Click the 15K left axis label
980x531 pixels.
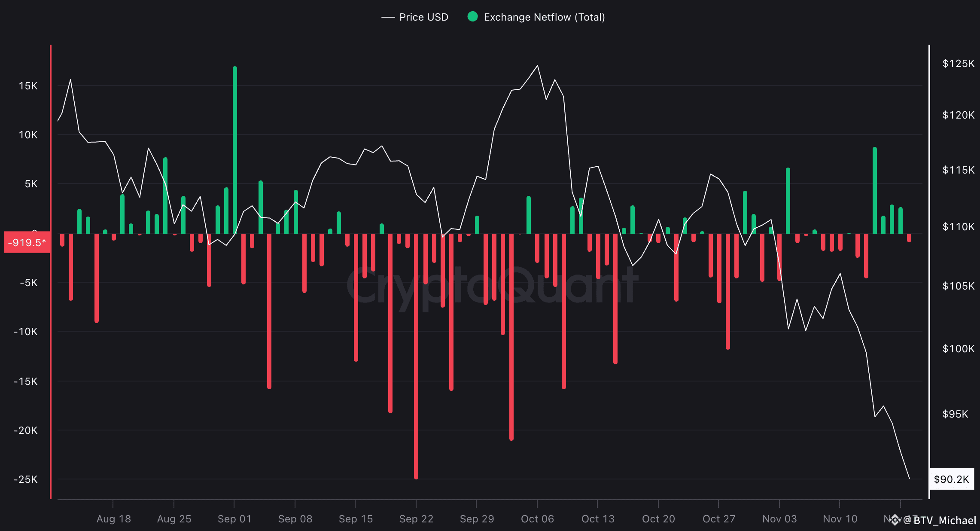28,86
